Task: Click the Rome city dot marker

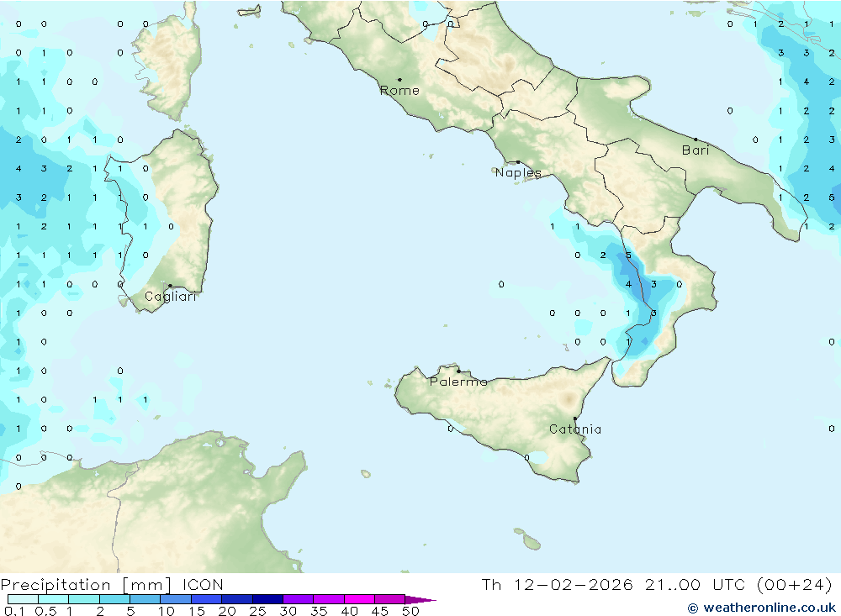Action: click(399, 80)
